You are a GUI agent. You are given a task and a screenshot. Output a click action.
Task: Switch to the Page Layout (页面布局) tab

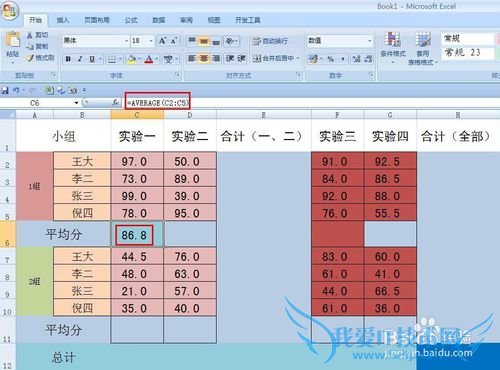(97, 20)
